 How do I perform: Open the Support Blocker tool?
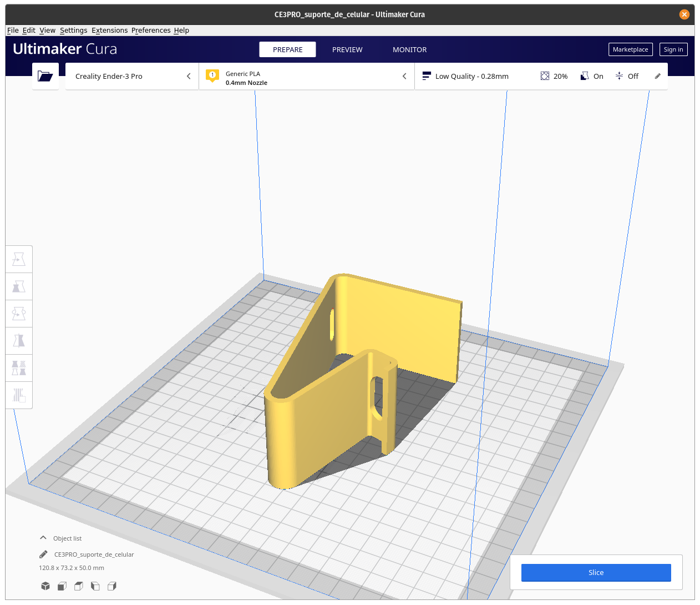coord(19,395)
